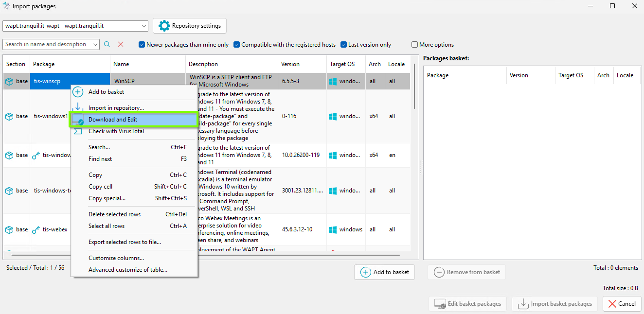644x314 pixels.
Task: Choose Download and Edit
Action: 134,120
